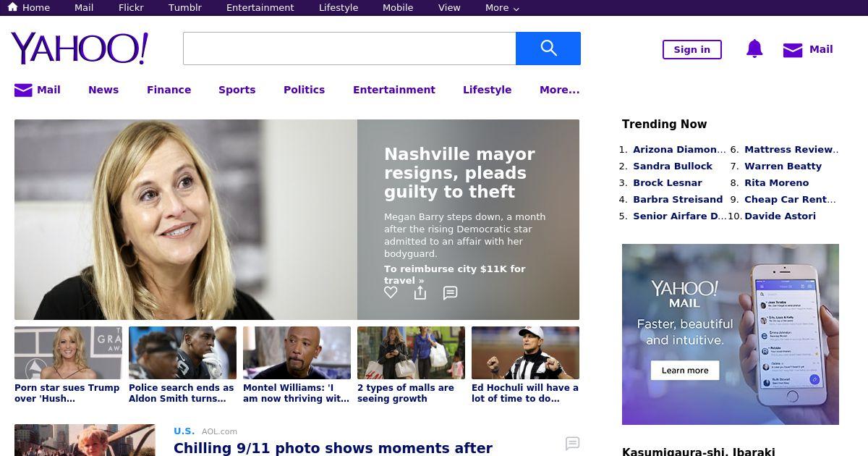The height and width of the screenshot is (456, 868).
Task: Open Mail via header envelope icon
Action: [x=793, y=50]
